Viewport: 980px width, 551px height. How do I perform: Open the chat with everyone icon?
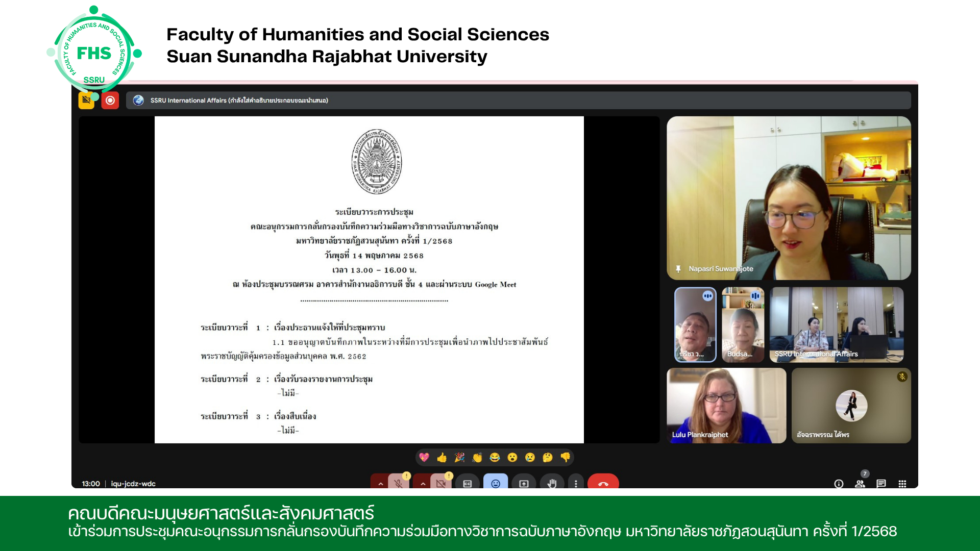[881, 484]
